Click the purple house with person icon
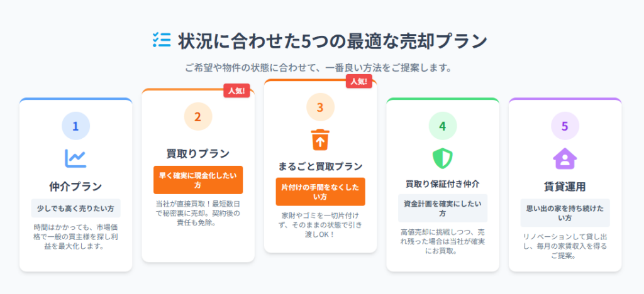The height and width of the screenshot is (294, 644). pos(565,158)
